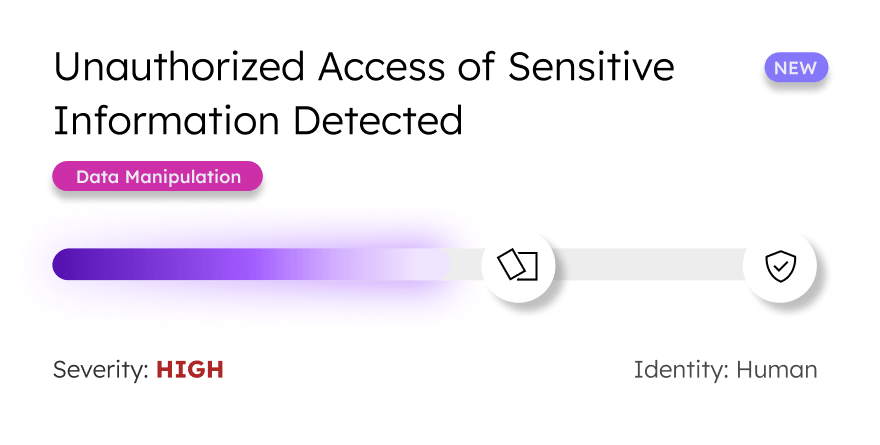Viewport: 880px width, 445px height.
Task: Click the middle of the purple bar fill
Action: click(x=250, y=265)
